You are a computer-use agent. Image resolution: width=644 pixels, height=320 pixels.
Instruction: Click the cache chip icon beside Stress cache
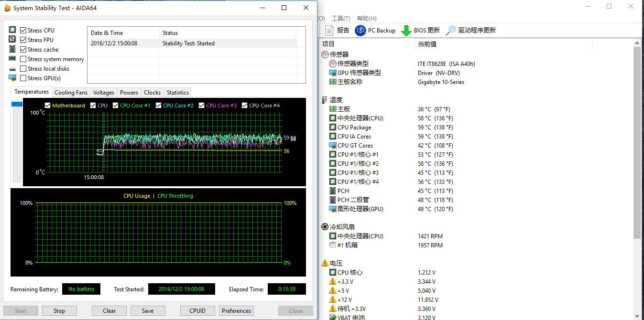pos(12,49)
